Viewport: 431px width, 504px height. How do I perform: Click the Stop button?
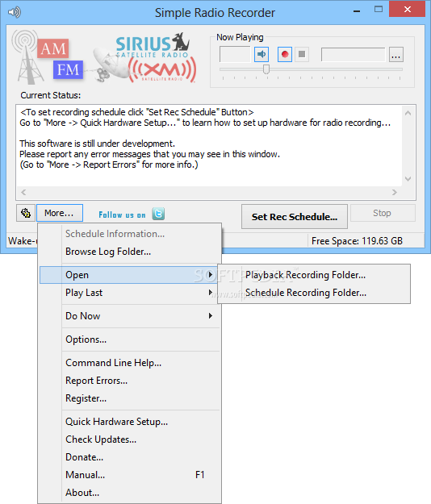click(383, 213)
